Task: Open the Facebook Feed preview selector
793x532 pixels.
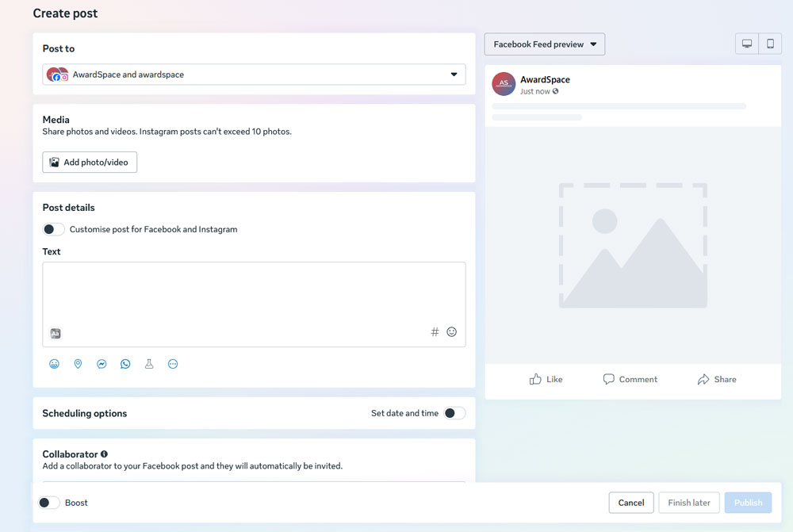Action: pyautogui.click(x=544, y=44)
